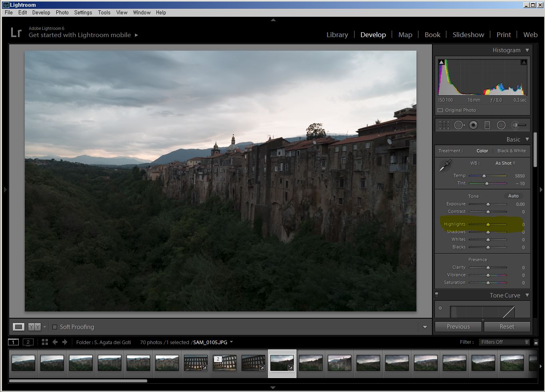Toggle the Tone Curve panel switch
The width and height of the screenshot is (545, 392).
click(436, 295)
